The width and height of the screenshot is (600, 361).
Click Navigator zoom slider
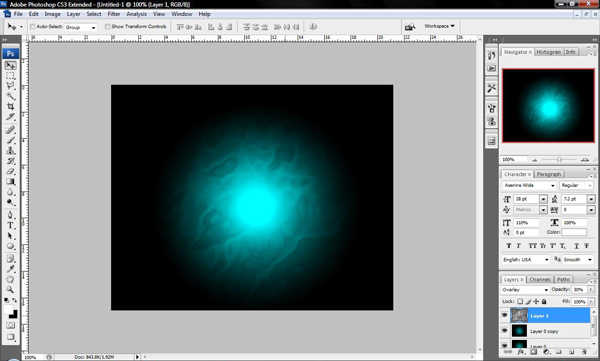(x=559, y=159)
